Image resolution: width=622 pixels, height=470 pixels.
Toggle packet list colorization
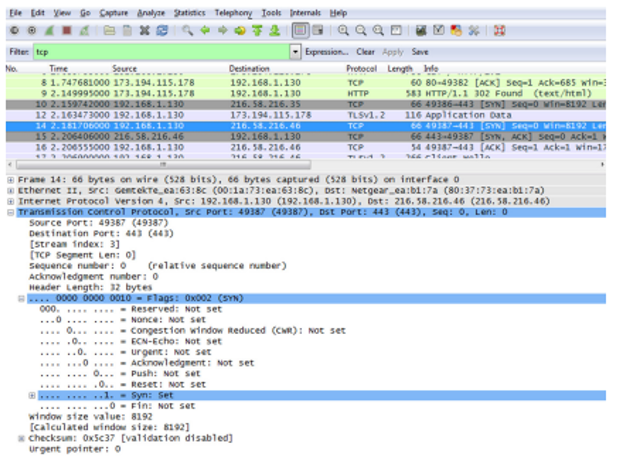coord(299,31)
